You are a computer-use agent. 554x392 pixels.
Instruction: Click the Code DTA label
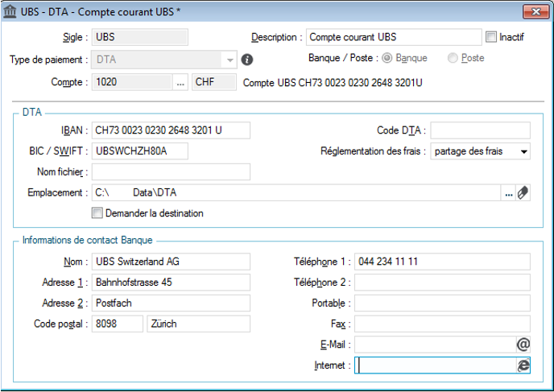[x=401, y=130]
